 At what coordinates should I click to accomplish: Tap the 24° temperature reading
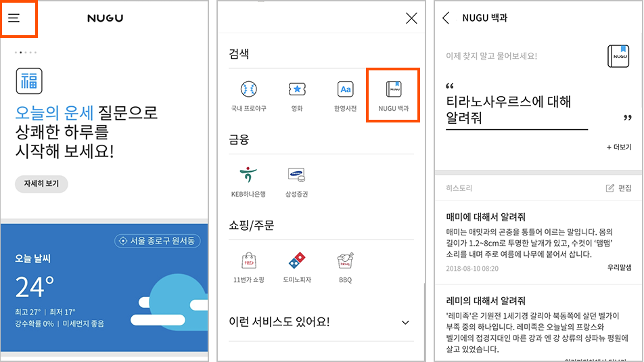click(34, 287)
